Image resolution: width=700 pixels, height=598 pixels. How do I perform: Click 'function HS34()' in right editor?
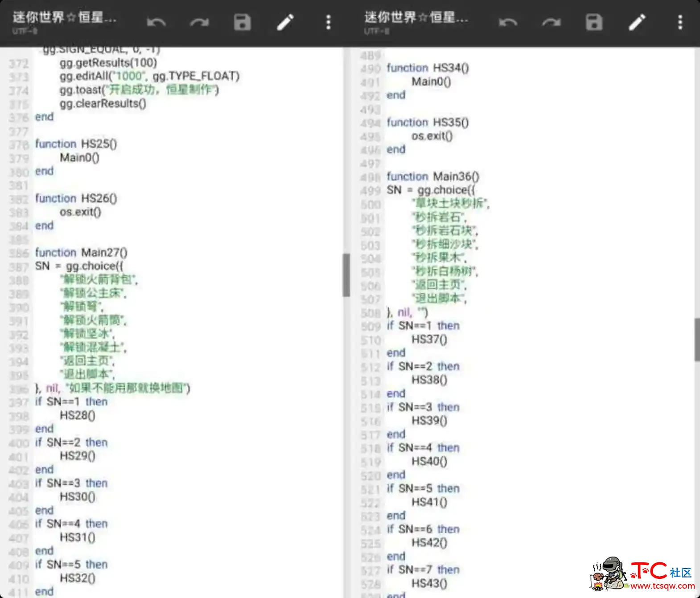click(x=428, y=68)
